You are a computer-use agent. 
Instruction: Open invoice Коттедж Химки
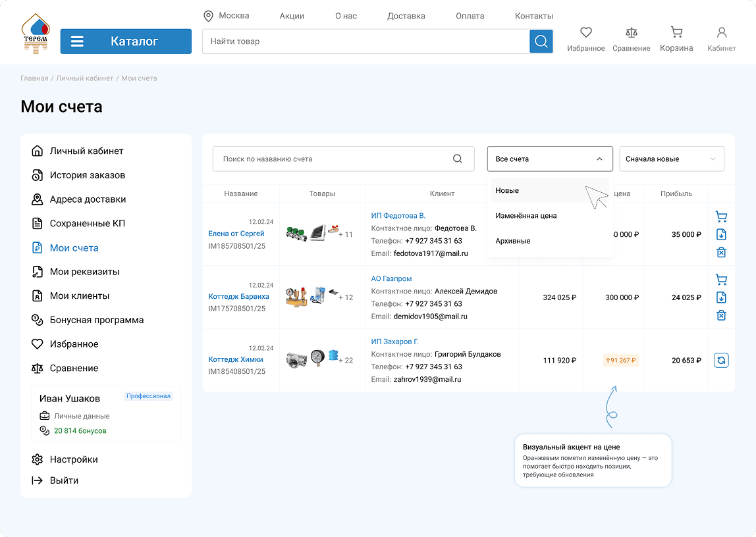[236, 359]
